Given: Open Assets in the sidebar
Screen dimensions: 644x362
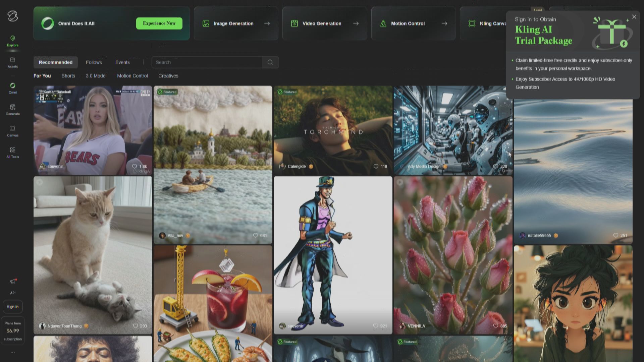Looking at the screenshot, I should click(x=13, y=60).
